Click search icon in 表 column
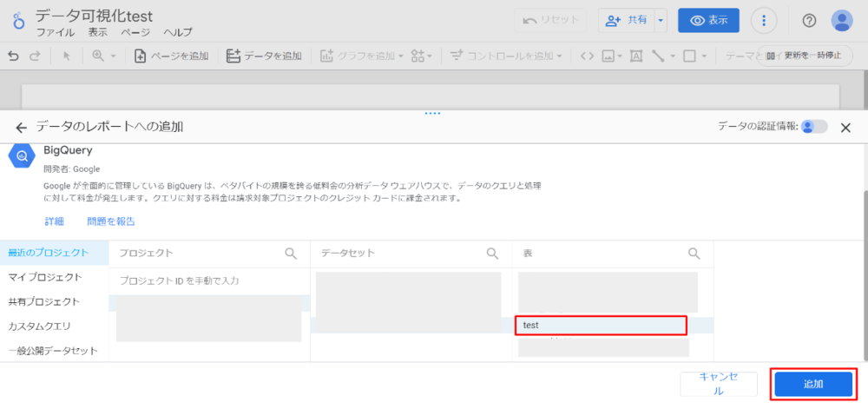 click(694, 254)
